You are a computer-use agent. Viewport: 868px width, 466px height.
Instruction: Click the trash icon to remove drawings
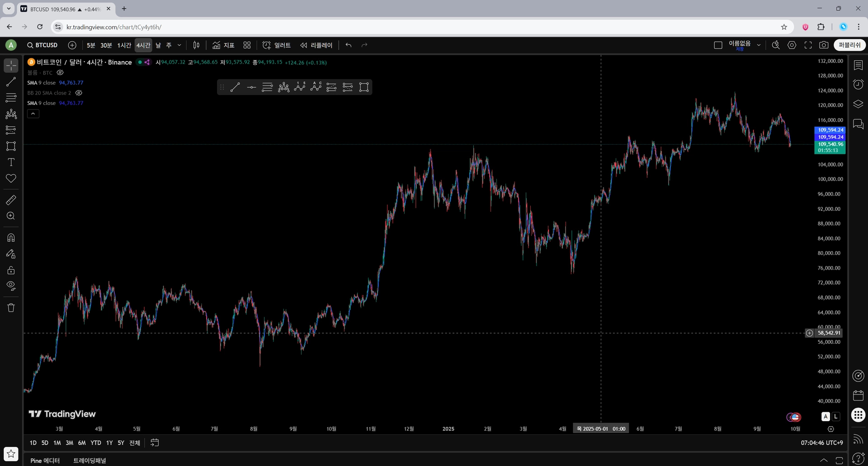11,308
